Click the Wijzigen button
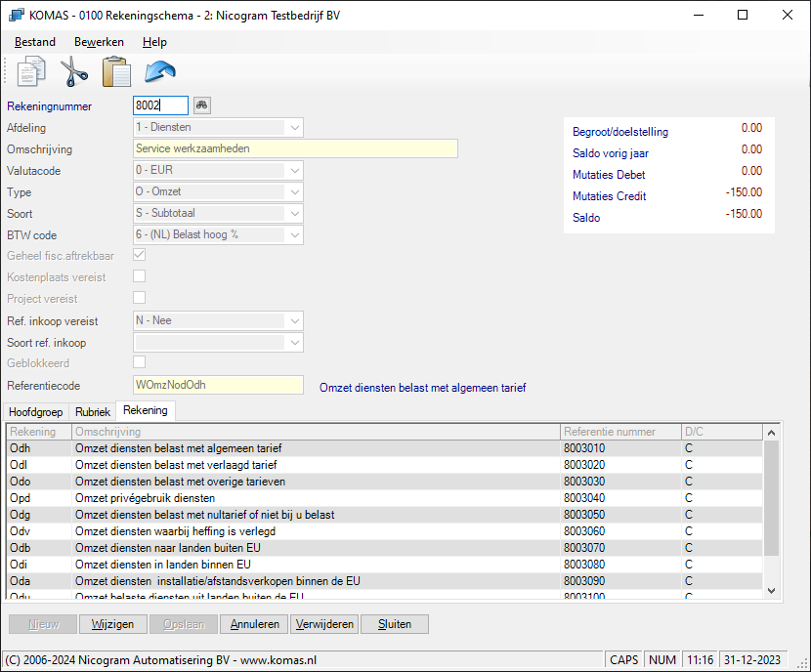Screen dimensions: 811x672 (x=112, y=624)
